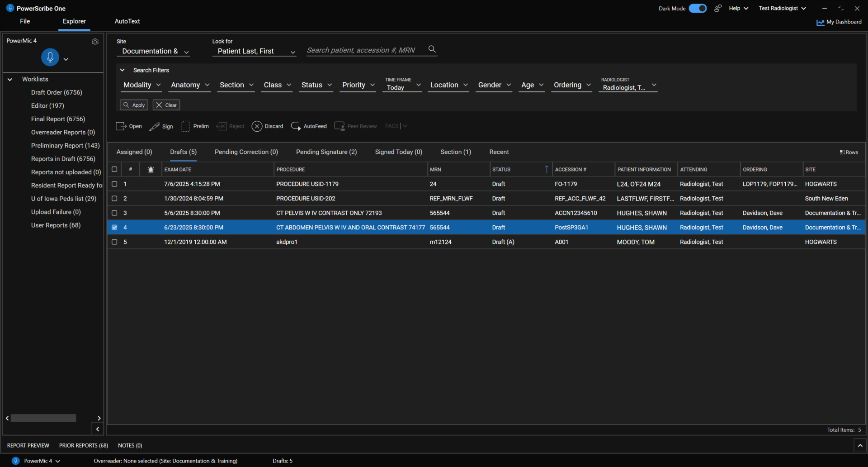Image resolution: width=868 pixels, height=467 pixels.
Task: Open PowerMic 4 settings gear
Action: pyautogui.click(x=95, y=42)
